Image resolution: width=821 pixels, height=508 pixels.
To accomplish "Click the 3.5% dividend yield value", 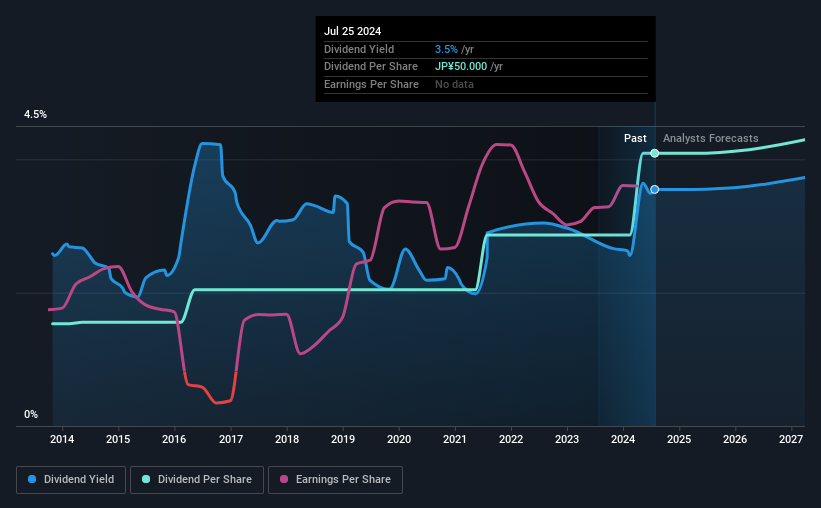I will coord(446,49).
